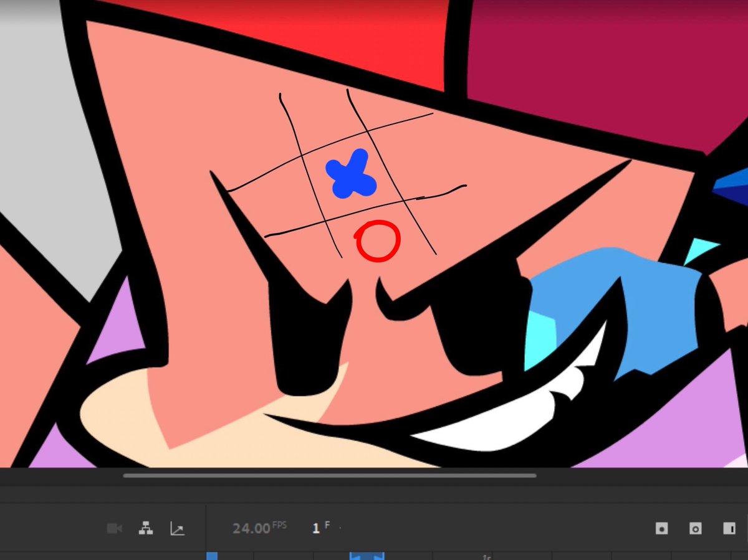748x560 pixels.
Task: Open the layer depth graph icon
Action: (x=178, y=529)
